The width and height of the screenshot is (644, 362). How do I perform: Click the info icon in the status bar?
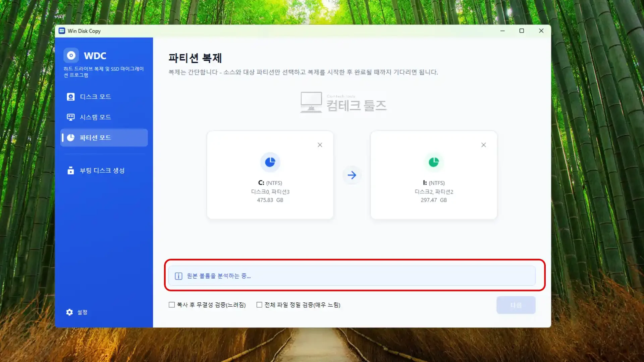pyautogui.click(x=178, y=276)
